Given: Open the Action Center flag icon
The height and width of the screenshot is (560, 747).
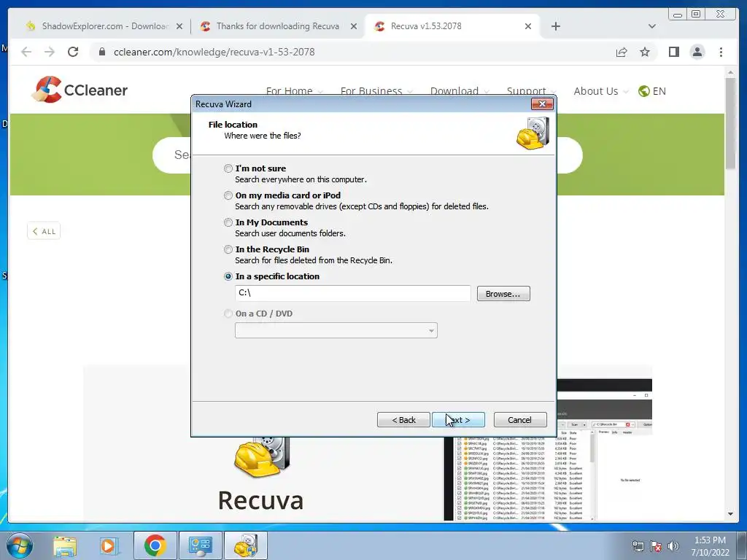Looking at the screenshot, I should 656,546.
